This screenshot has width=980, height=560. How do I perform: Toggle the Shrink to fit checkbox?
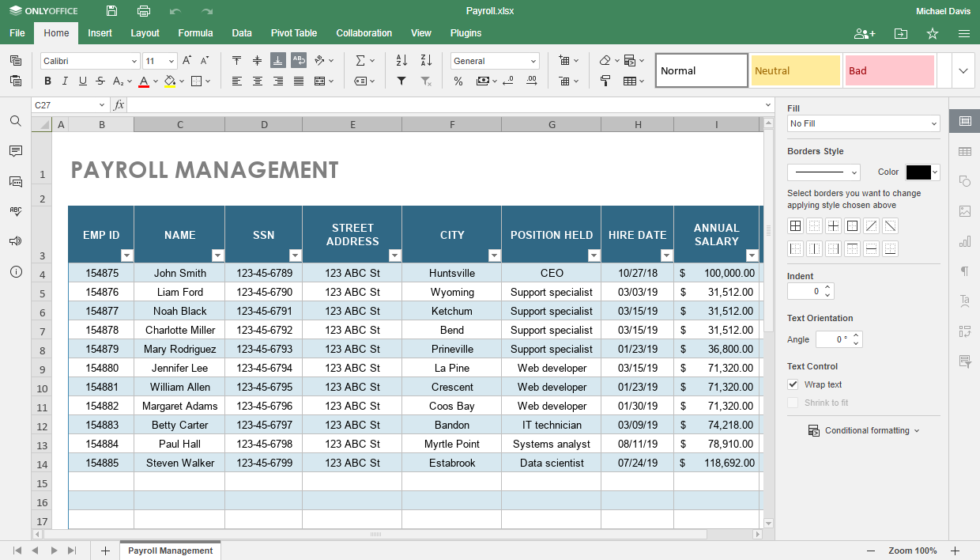(793, 403)
